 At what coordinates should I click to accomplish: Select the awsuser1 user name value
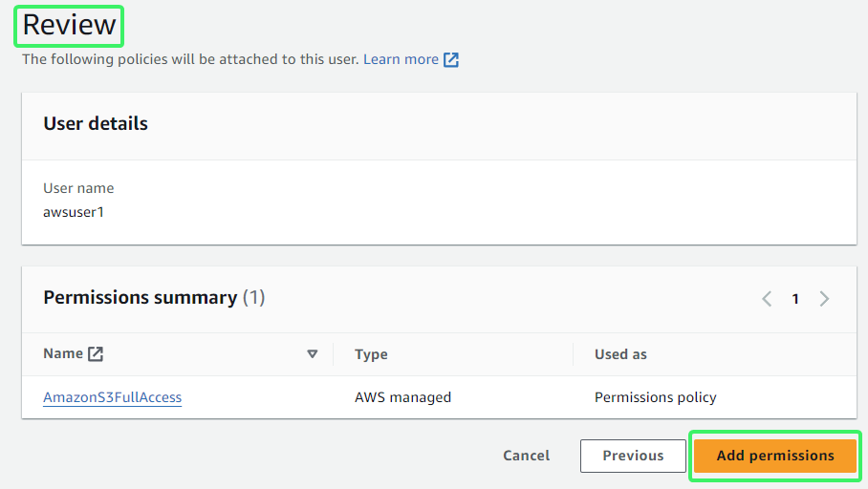[74, 212]
